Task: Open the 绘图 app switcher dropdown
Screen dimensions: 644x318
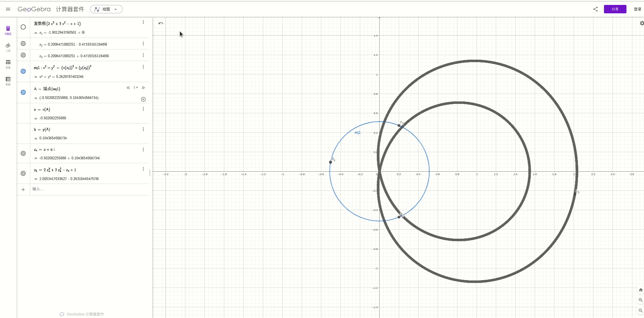Action: 106,9
